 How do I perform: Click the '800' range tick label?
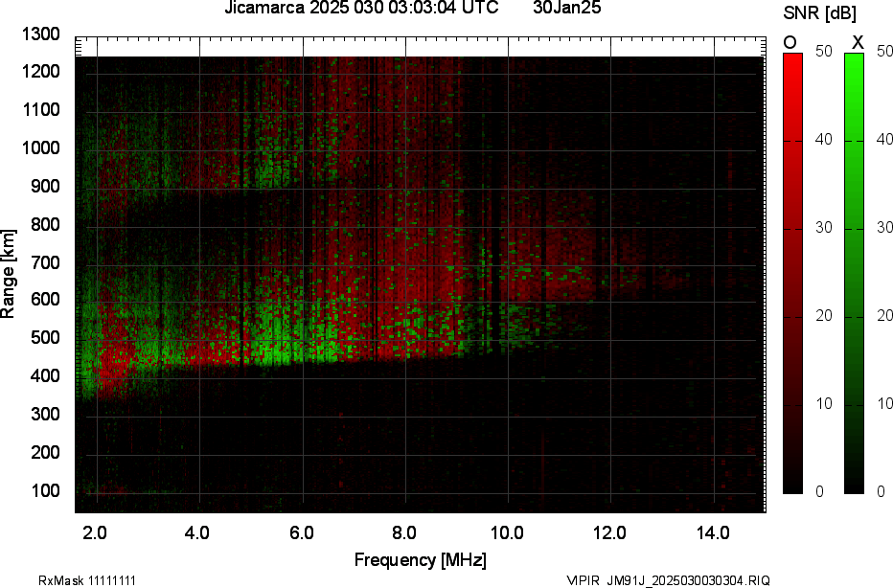coord(45,224)
